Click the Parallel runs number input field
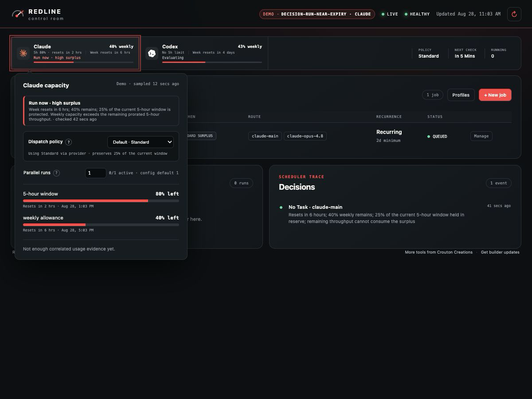532x399 pixels. [95, 173]
